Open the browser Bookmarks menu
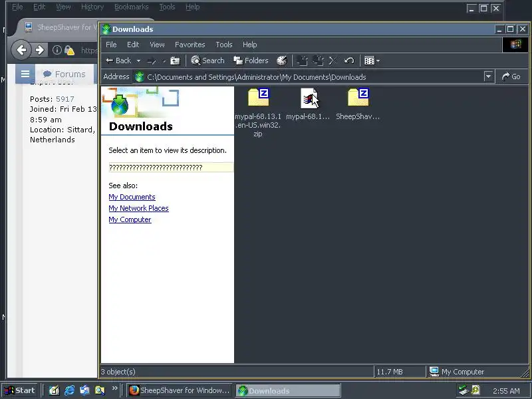 (x=131, y=7)
